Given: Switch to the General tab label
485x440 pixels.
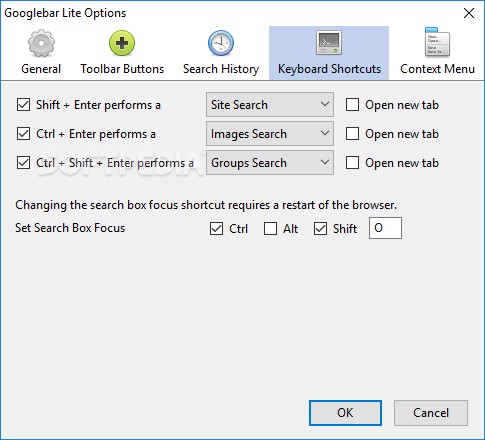Looking at the screenshot, I should pos(41,69).
